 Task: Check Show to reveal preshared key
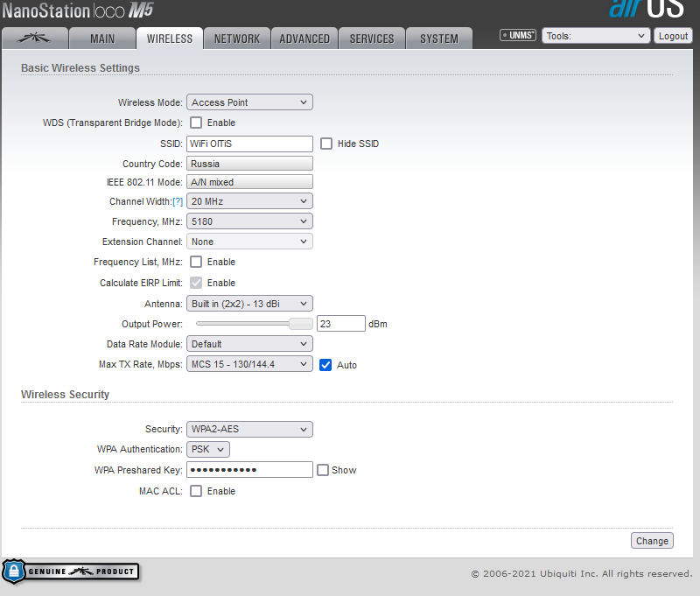[323, 470]
